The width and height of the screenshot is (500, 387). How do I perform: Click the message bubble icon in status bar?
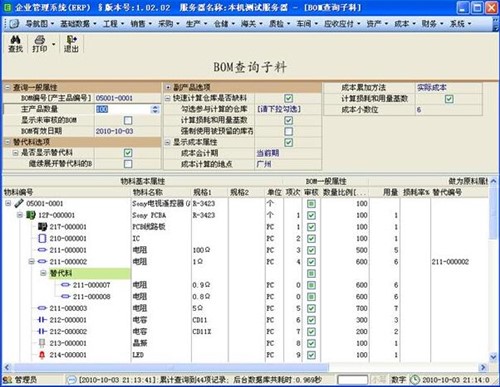71,380
